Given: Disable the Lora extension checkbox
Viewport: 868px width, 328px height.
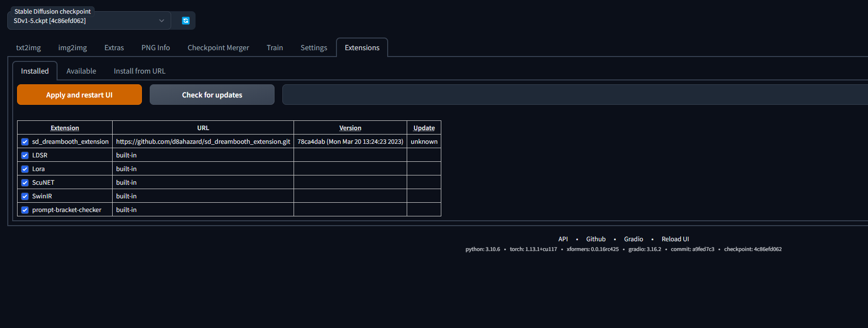Looking at the screenshot, I should (25, 169).
